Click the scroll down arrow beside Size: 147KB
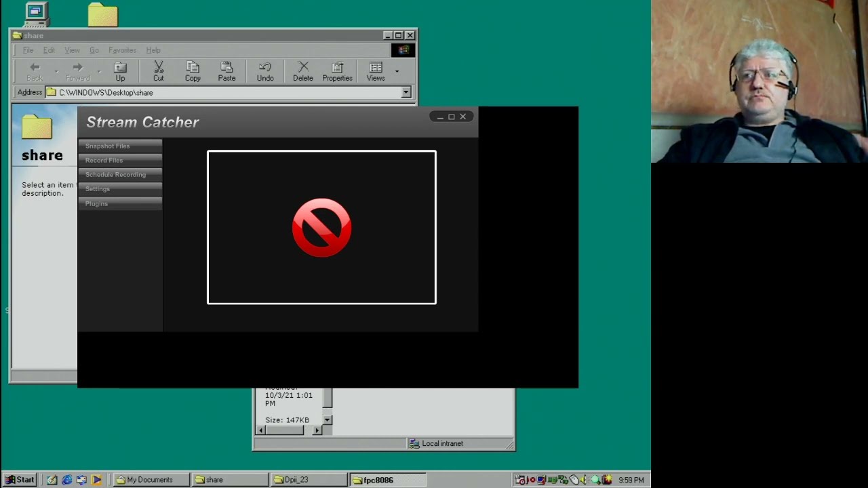Image resolution: width=868 pixels, height=488 pixels. [327, 420]
